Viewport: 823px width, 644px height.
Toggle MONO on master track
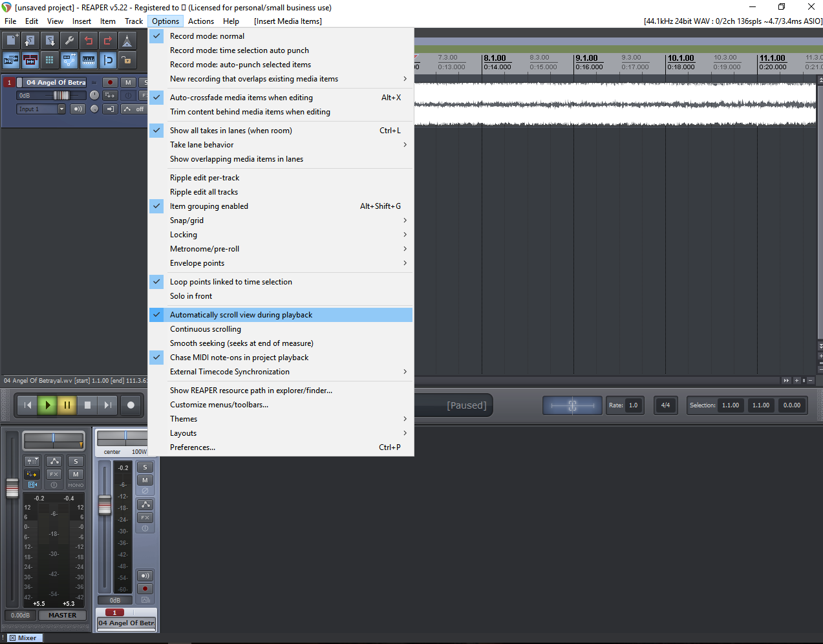click(76, 485)
